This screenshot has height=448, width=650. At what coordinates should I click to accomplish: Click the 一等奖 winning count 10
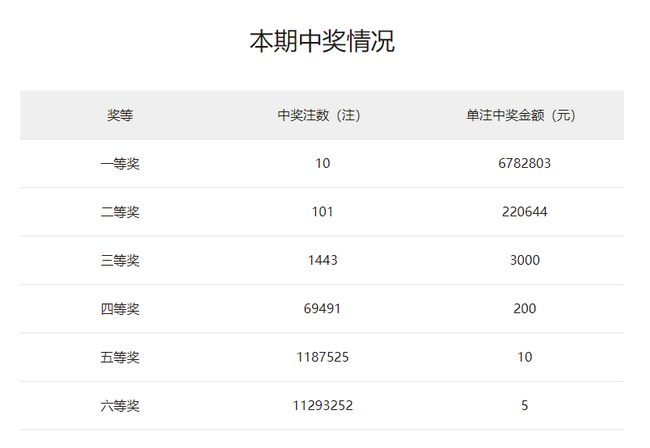[322, 163]
